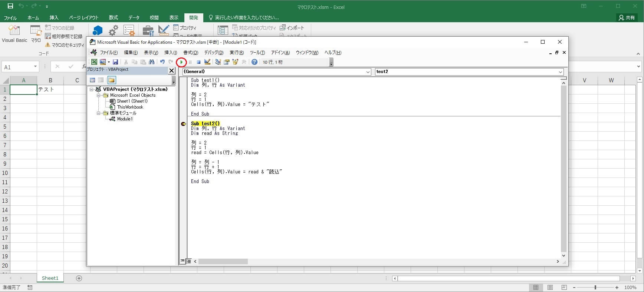644x292 pixels.
Task: Collapse the 標準モジュール folder
Action: (x=99, y=113)
